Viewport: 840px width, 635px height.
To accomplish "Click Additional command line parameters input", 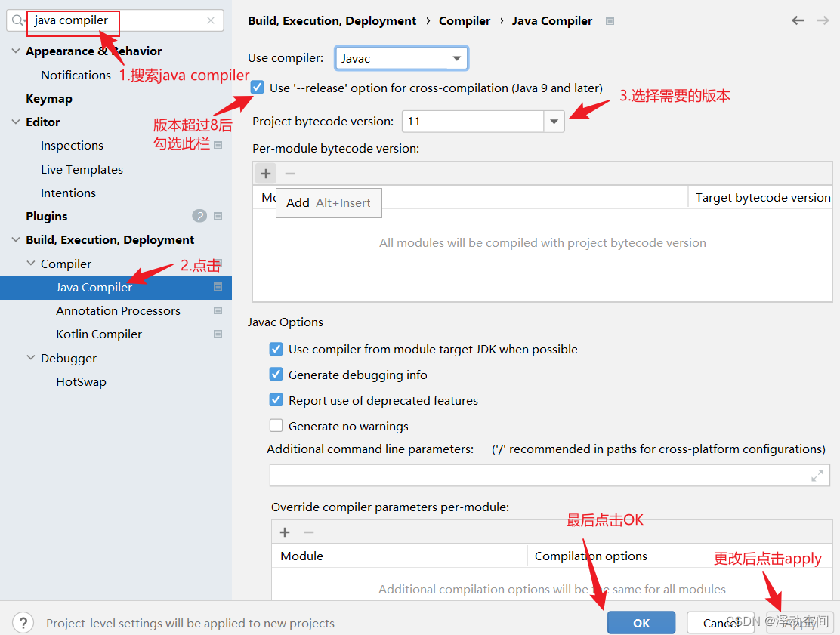I will pos(550,476).
